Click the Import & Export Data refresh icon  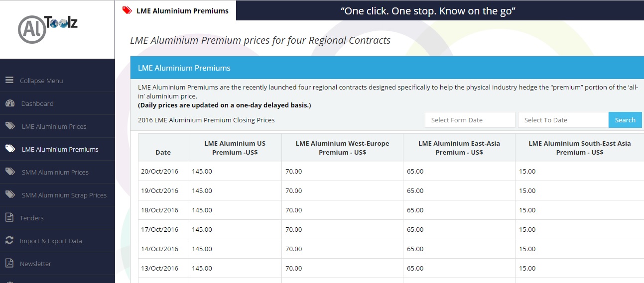click(x=9, y=240)
